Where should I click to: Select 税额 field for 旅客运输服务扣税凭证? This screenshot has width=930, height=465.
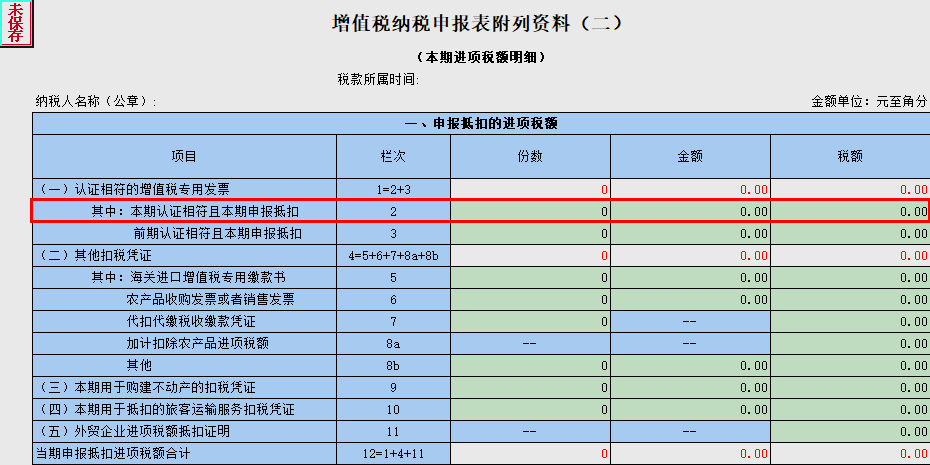pyautogui.click(x=850, y=409)
